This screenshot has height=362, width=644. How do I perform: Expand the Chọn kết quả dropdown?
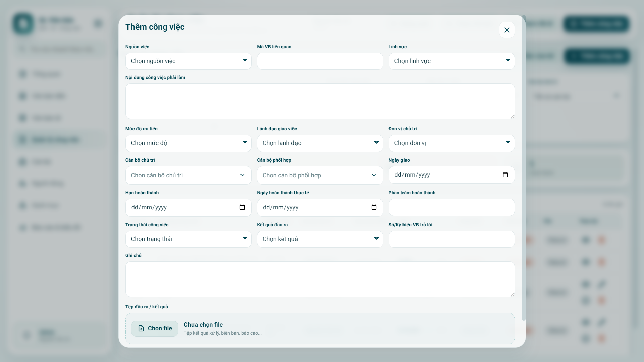point(320,239)
